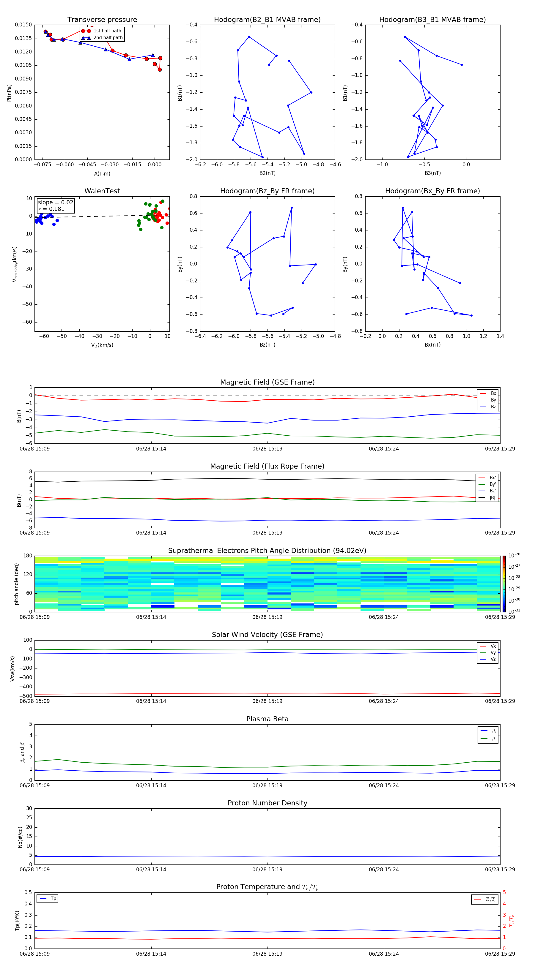This screenshot has width=535, height=980.
Task: Click the "Magnetic Field (Flux Rope Frame)" title
Action: (x=267, y=467)
